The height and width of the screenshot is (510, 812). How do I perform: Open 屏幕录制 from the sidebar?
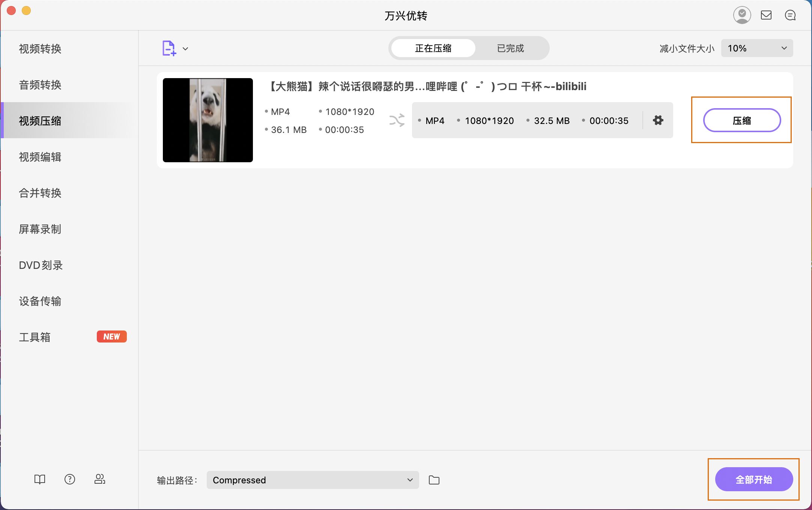coord(40,229)
